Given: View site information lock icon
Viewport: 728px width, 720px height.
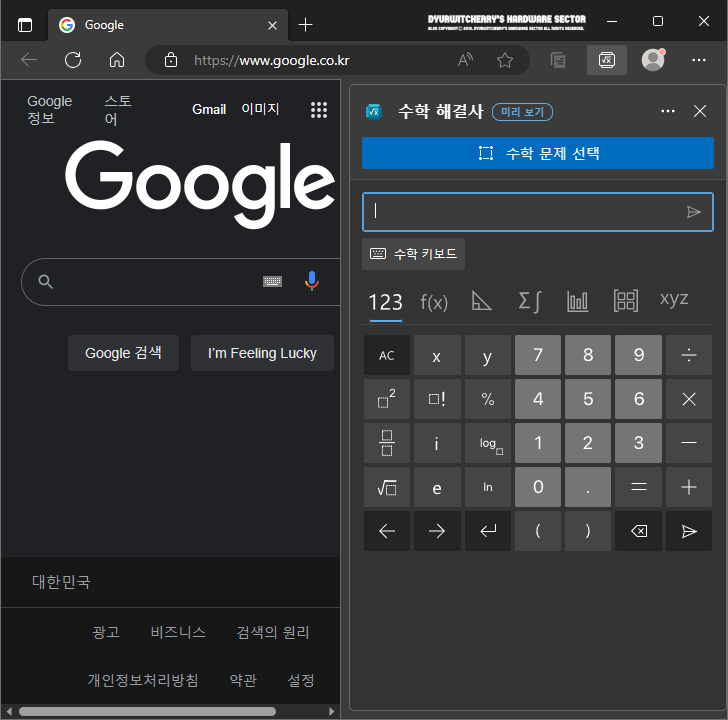Looking at the screenshot, I should click(170, 60).
